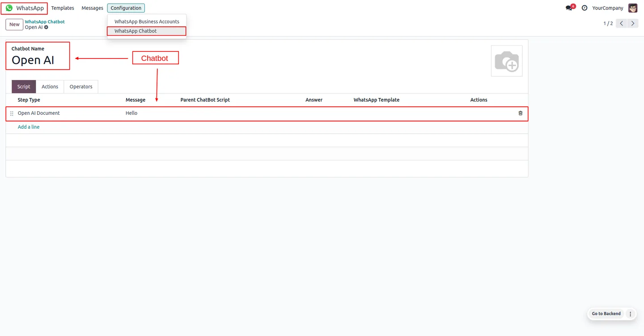Click the Open AI Document step type cell
644x336 pixels.
(39, 113)
